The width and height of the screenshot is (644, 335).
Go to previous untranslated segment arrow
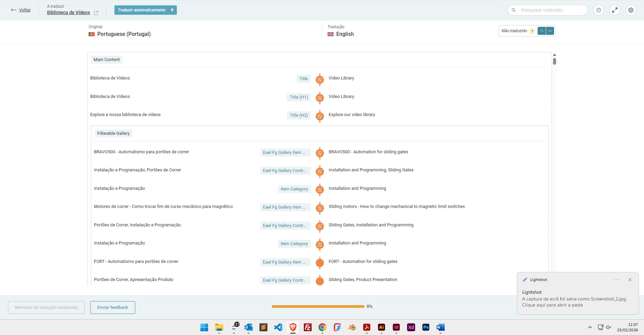coord(542,31)
